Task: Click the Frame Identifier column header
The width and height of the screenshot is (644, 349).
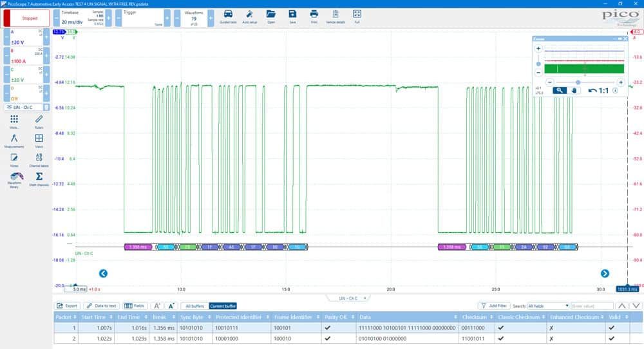Action: [296, 317]
